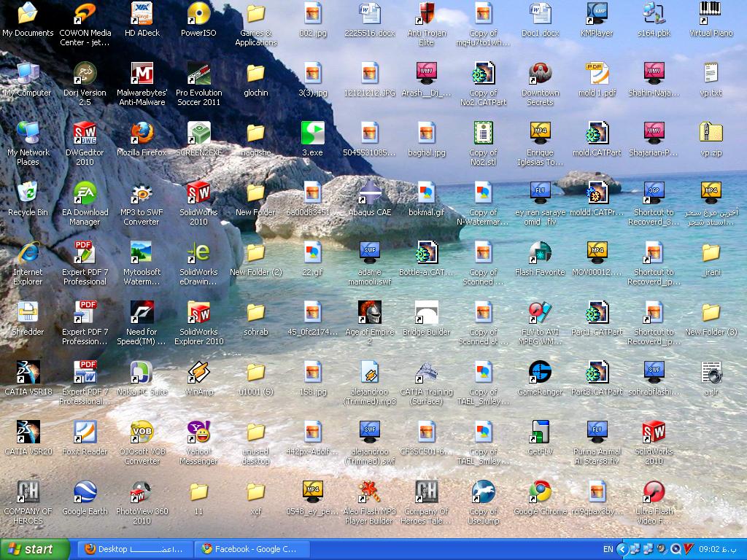Click the Start button
This screenshot has width=747, height=560.
pos(35,549)
